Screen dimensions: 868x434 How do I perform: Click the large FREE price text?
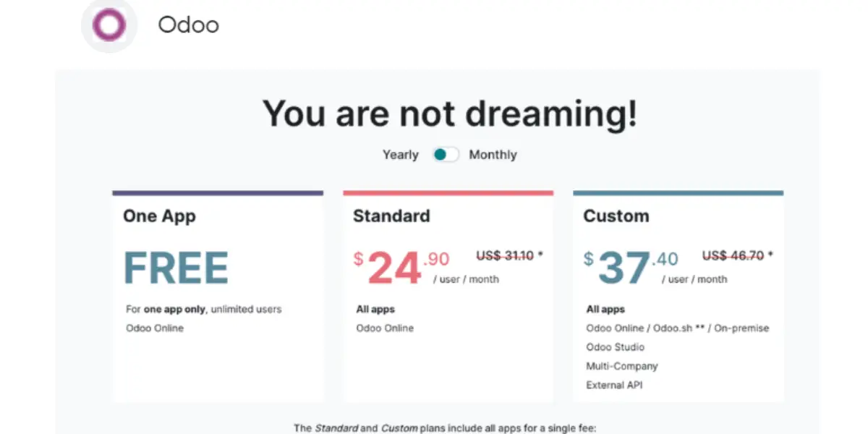pos(176,268)
